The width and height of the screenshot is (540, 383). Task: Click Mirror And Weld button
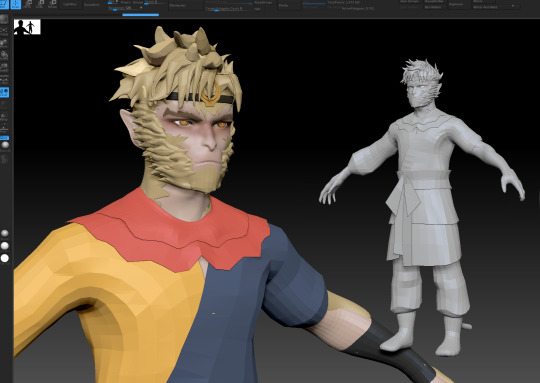(x=485, y=7)
